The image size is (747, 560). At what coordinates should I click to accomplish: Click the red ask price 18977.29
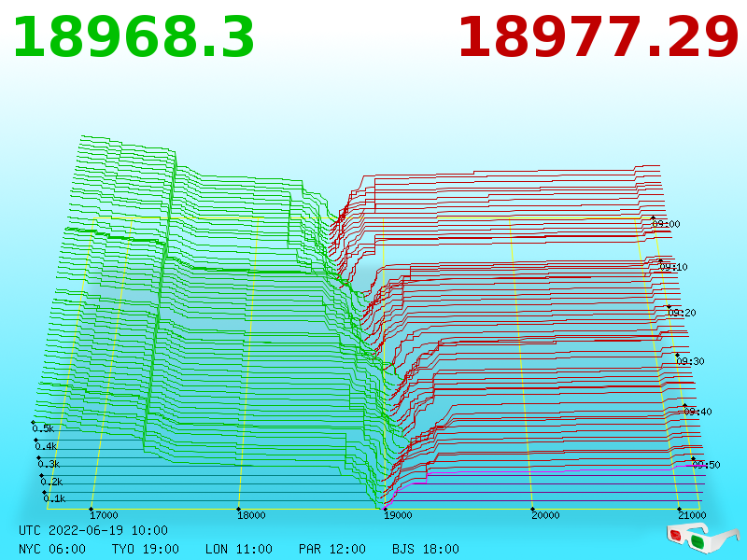pyautogui.click(x=599, y=38)
